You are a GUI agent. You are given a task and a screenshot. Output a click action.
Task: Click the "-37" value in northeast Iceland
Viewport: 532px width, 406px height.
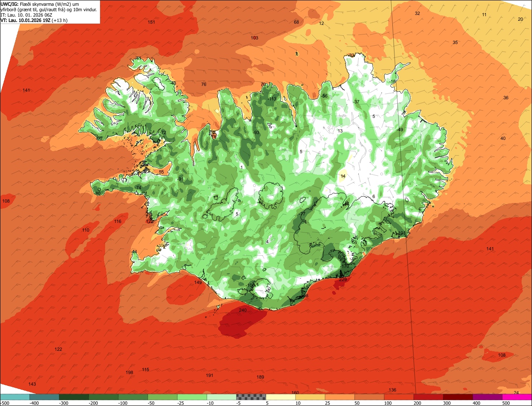coord(356,102)
